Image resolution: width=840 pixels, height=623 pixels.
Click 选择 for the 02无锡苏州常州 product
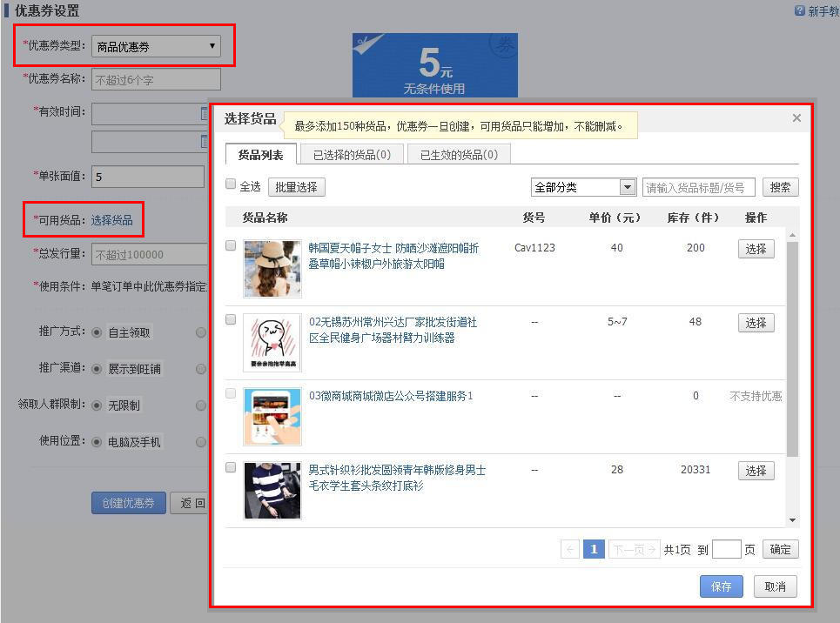click(756, 323)
